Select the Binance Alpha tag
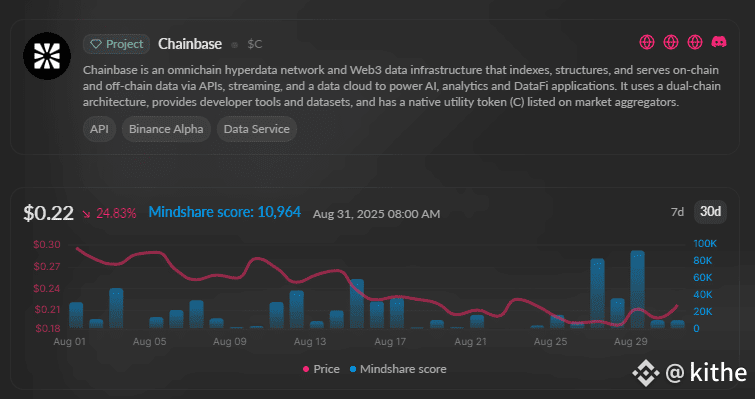 (x=166, y=129)
